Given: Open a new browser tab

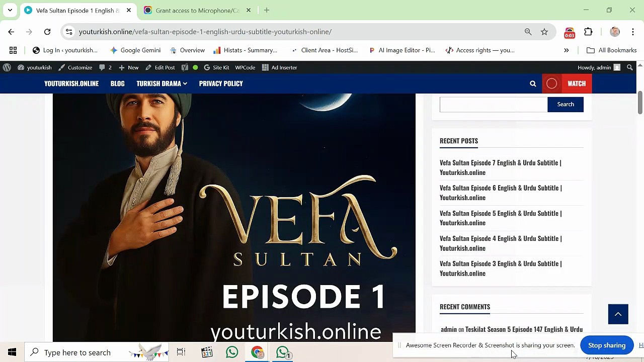Looking at the screenshot, I should 267,10.
